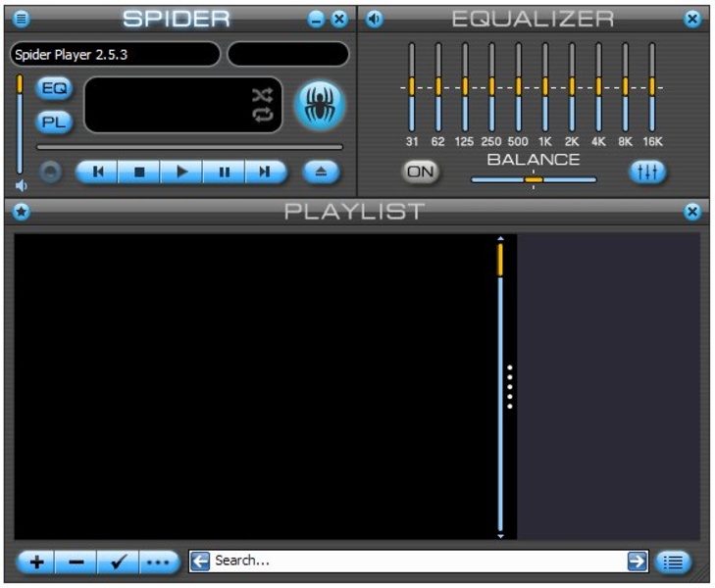Adjust the 16K equalizer slider
Viewport: 715px width, 588px height.
click(652, 87)
